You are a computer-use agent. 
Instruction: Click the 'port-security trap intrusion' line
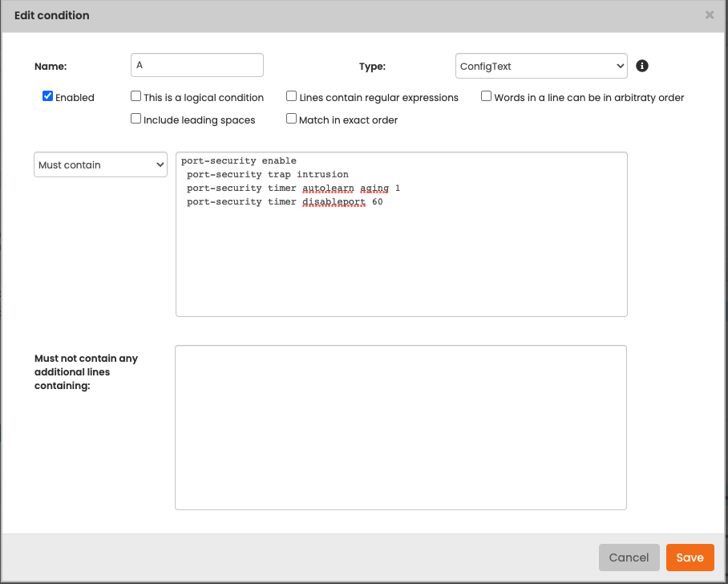(x=267, y=175)
